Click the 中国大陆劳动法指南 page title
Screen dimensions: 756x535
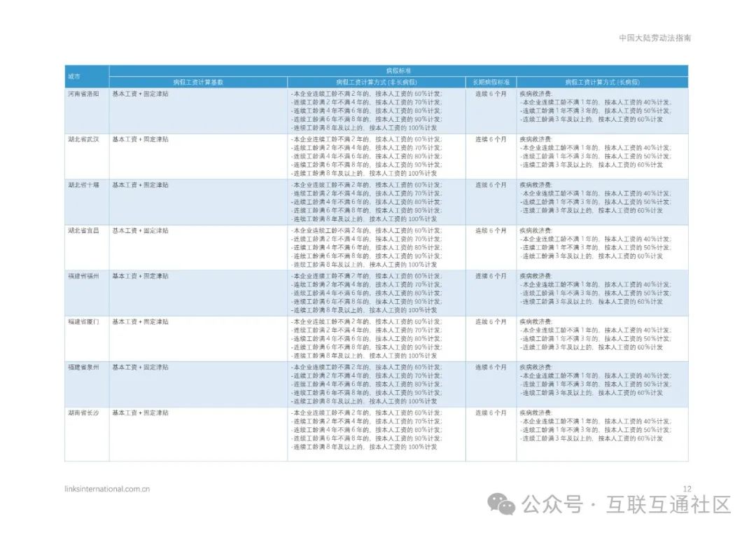(654, 38)
